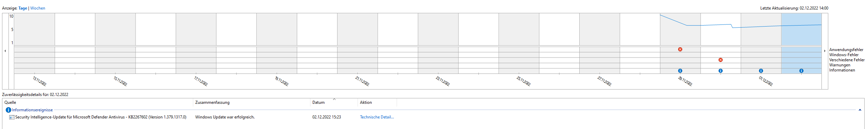868x129 pixels.
Task: Open the Technische Detail... link
Action: click(x=377, y=117)
